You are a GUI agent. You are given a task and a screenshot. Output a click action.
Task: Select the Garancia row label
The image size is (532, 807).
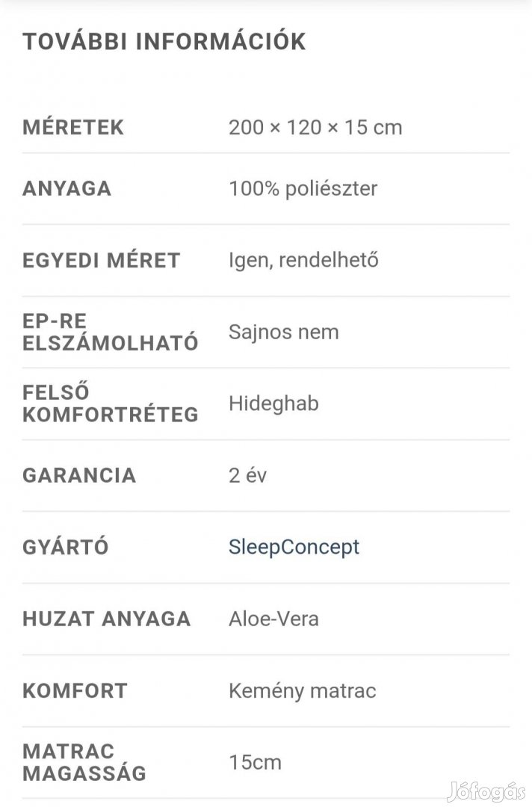point(79,475)
